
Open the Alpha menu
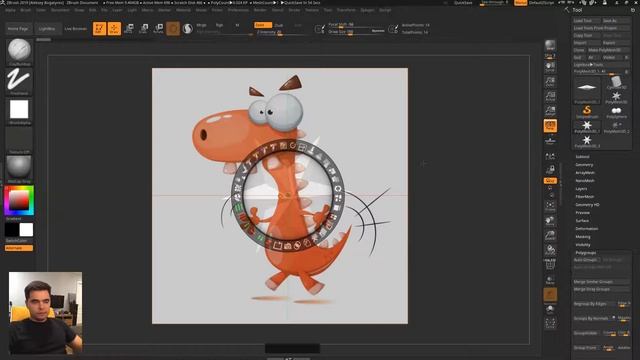[10, 10]
